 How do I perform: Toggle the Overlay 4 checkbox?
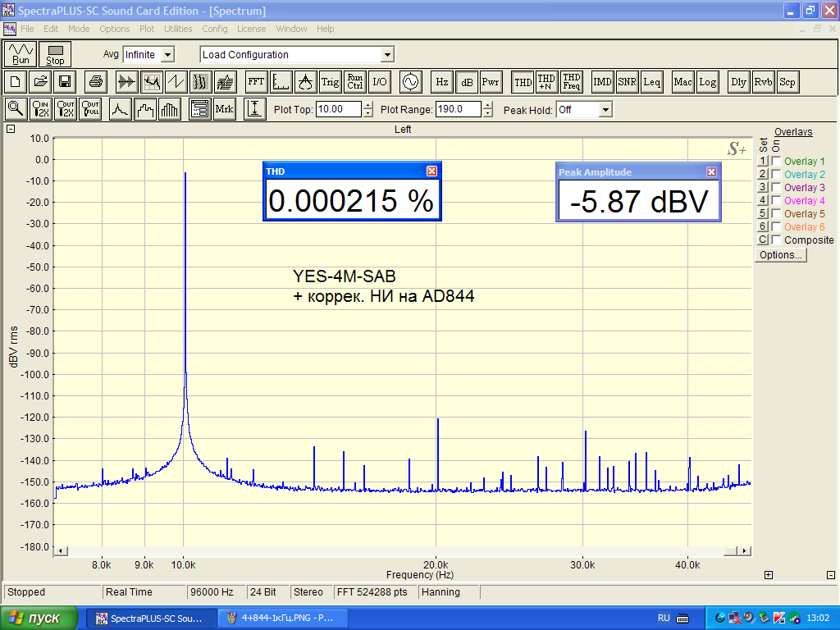[x=776, y=201]
